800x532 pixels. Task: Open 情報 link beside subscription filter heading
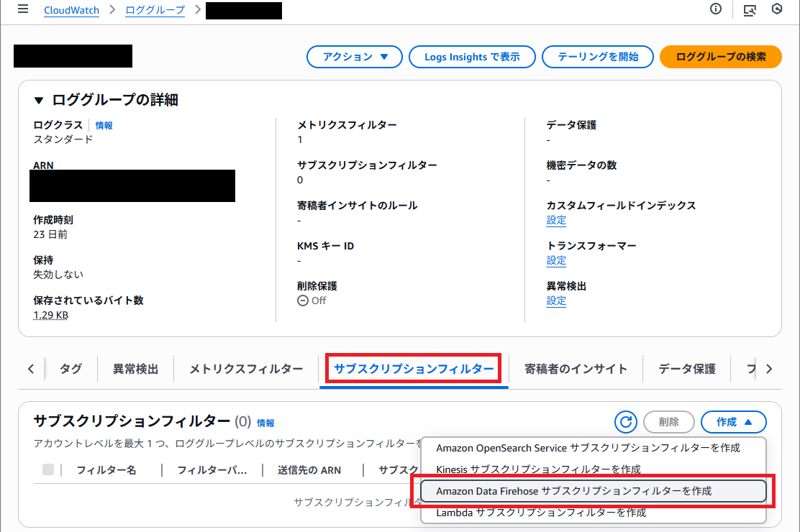tap(265, 423)
